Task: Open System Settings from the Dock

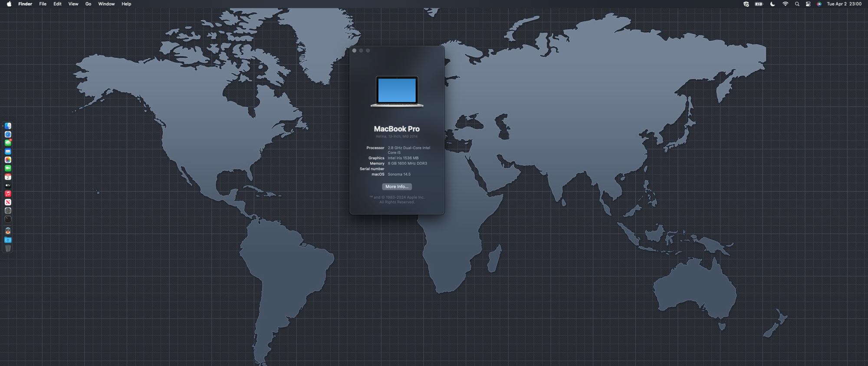Action: pyautogui.click(x=8, y=211)
